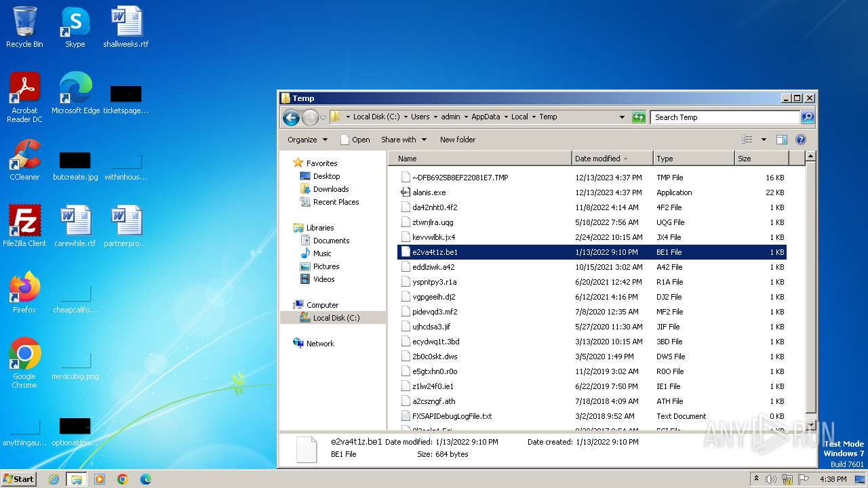
Task: Open Acrobat Reader DC desktop shortcut
Action: point(24,98)
